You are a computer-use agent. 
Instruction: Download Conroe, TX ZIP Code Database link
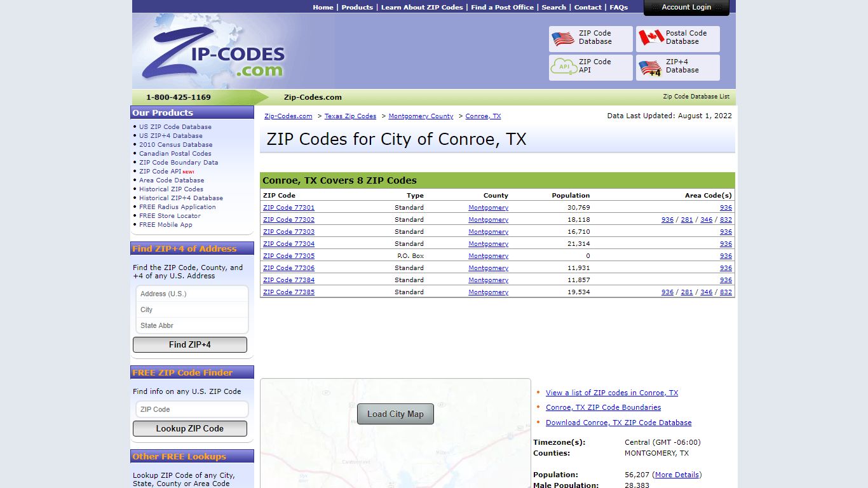tap(618, 423)
